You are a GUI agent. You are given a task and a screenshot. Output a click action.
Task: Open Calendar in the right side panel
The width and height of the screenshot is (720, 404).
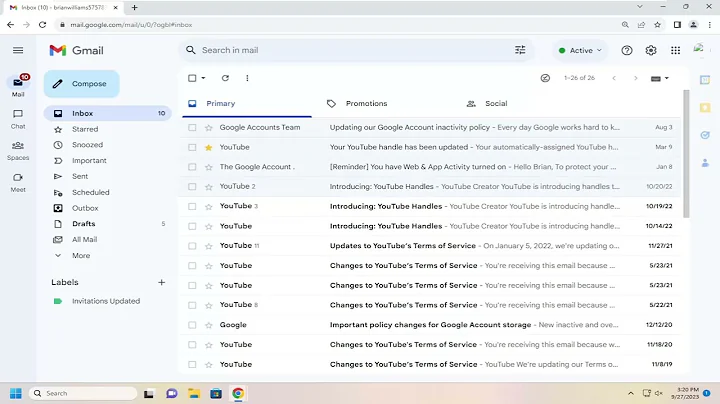[x=705, y=80]
